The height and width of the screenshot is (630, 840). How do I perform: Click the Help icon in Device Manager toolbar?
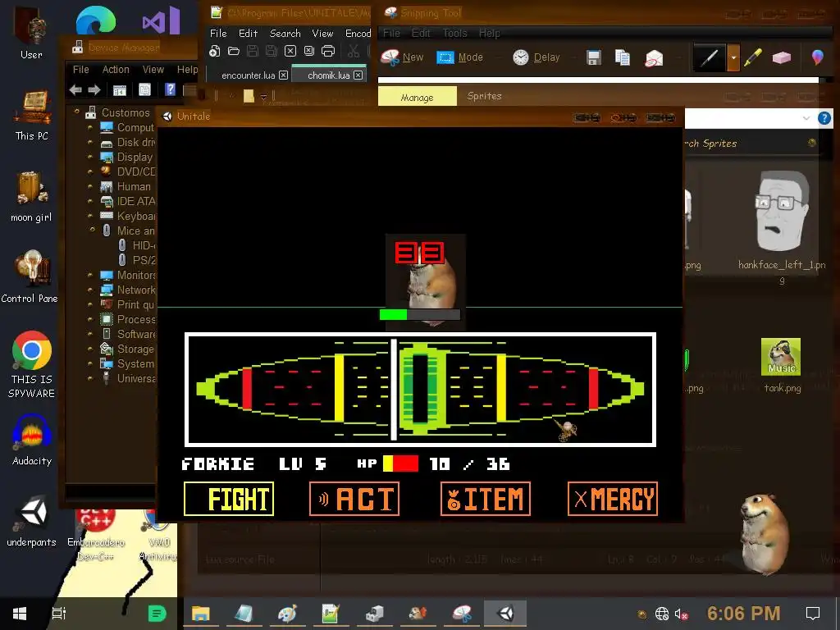tap(170, 89)
